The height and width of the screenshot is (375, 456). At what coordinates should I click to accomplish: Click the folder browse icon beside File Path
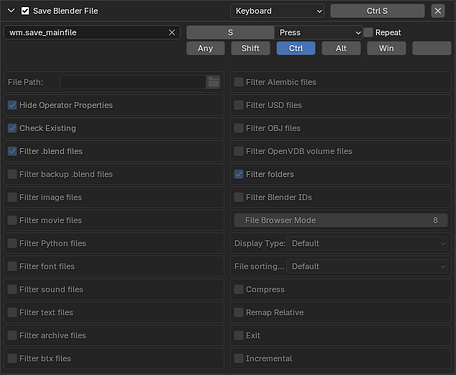tap(213, 82)
